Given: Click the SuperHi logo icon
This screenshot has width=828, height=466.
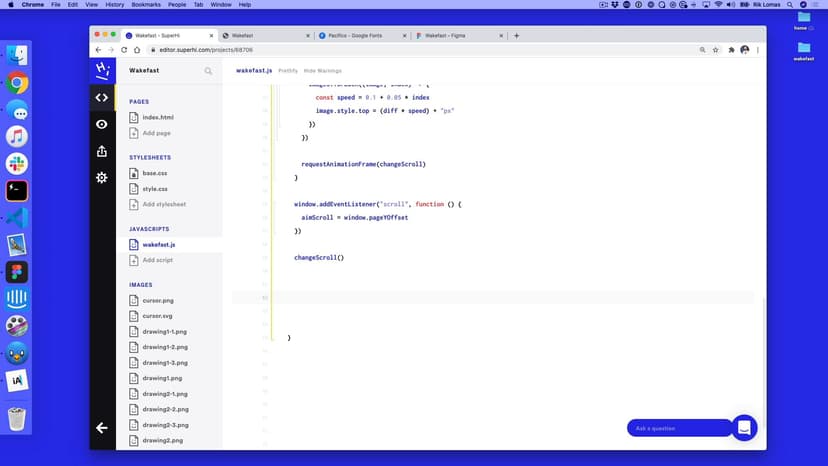Looking at the screenshot, I should pyautogui.click(x=101, y=70).
